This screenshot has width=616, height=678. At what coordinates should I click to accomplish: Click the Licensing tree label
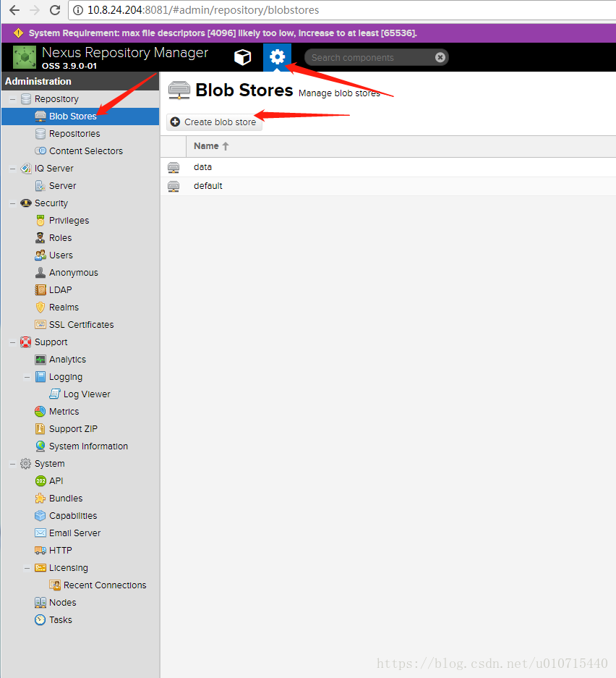coord(68,568)
